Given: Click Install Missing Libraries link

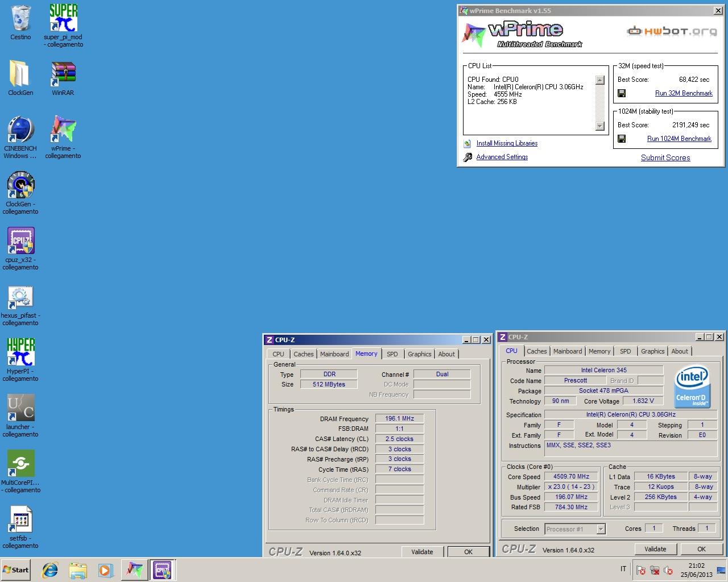Looking at the screenshot, I should coord(507,144).
